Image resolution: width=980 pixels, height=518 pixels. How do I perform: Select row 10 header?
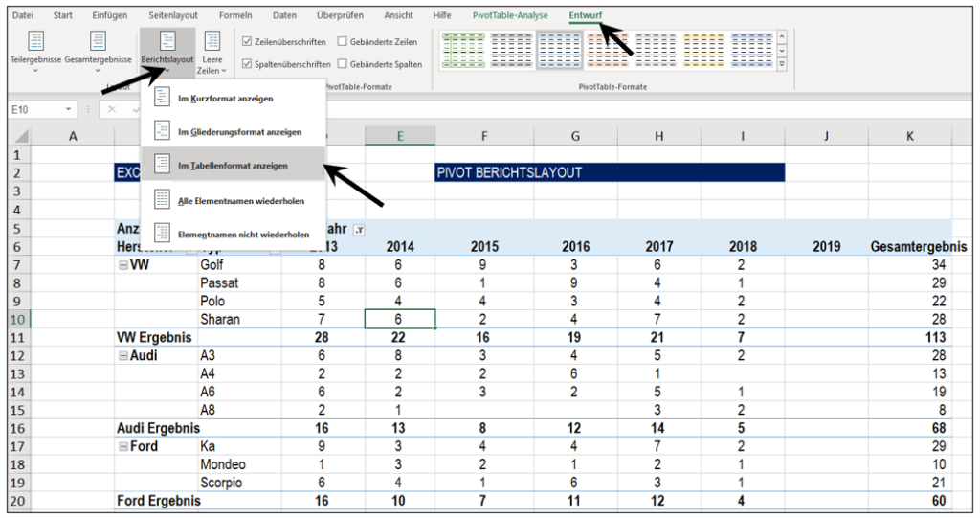tap(18, 320)
